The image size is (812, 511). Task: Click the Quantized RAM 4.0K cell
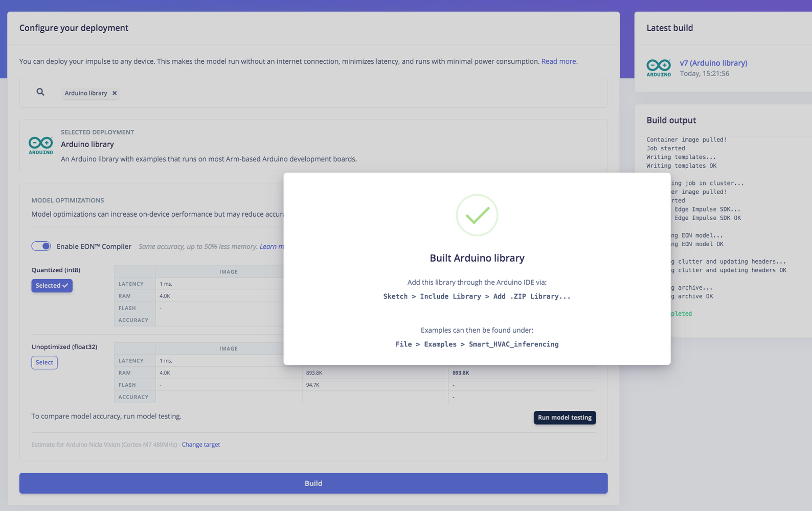[219, 296]
